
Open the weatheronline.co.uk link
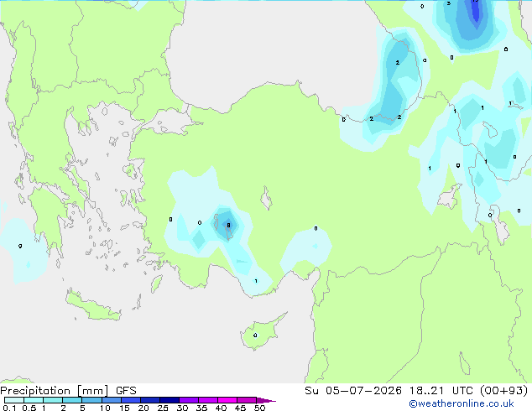click(x=462, y=403)
